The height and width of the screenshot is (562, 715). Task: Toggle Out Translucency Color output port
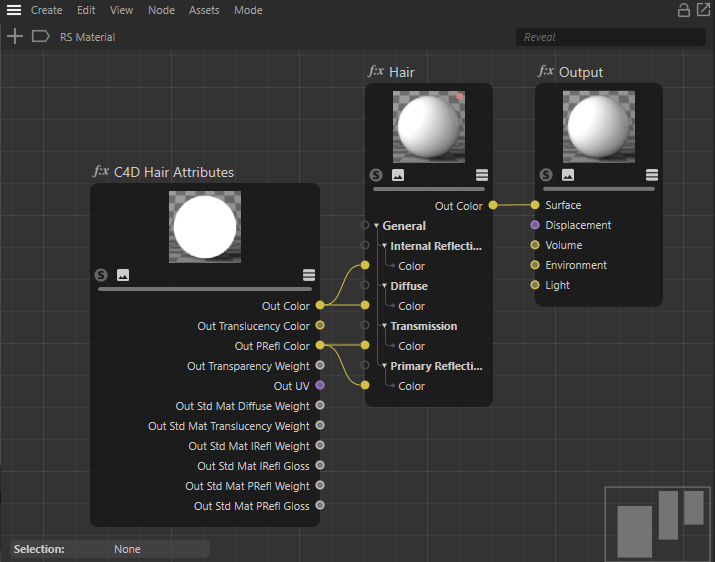[320, 326]
